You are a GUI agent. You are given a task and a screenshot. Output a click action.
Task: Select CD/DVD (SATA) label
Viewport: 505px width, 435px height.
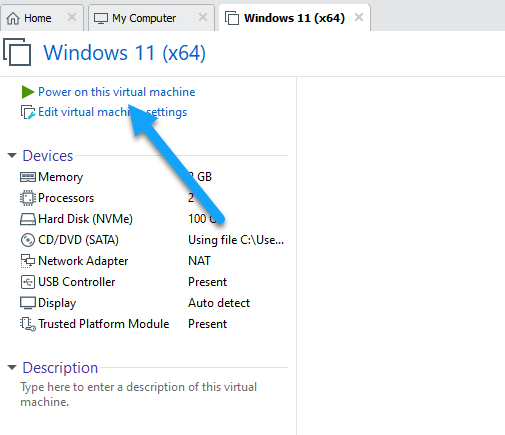78,240
